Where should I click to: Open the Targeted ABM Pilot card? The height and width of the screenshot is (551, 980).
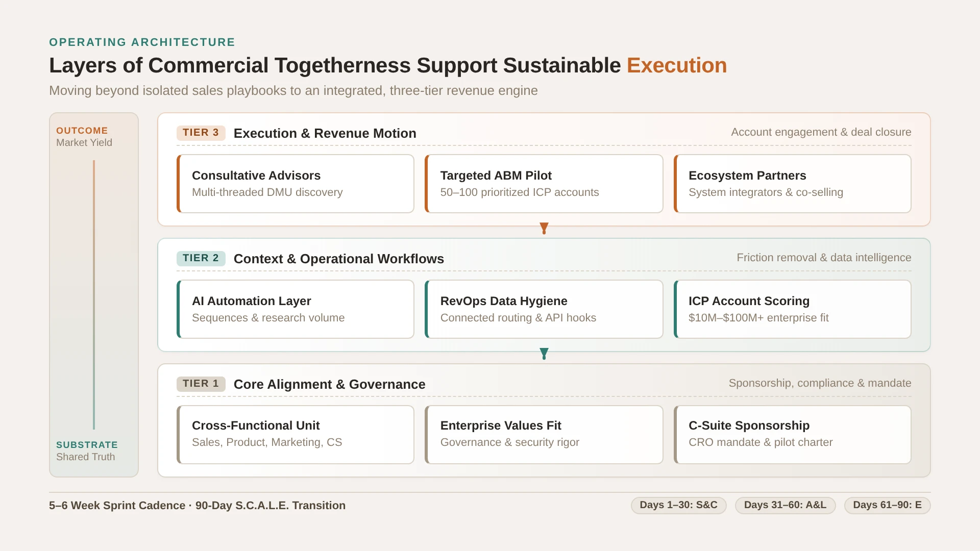(x=544, y=184)
